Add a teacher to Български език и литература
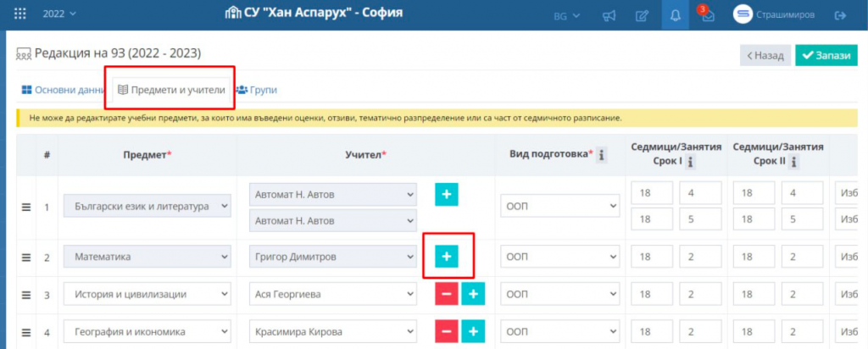The height and width of the screenshot is (349, 868). 448,194
